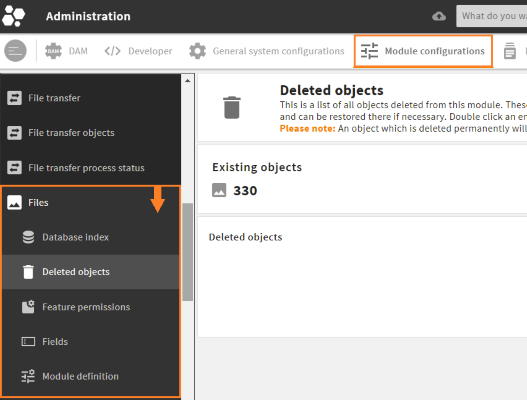The image size is (527, 400).
Task: Focus the 'What do you want' search field
Action: point(491,16)
